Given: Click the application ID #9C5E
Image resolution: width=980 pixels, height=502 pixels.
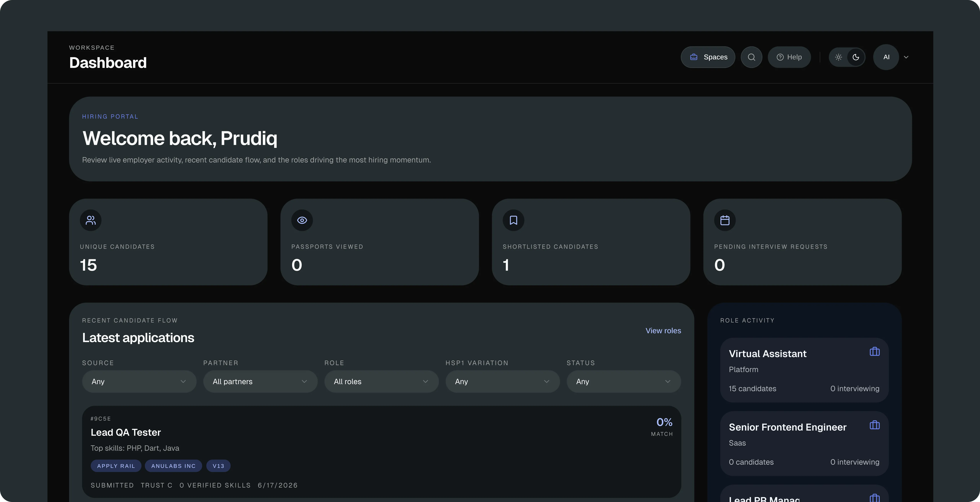Looking at the screenshot, I should (x=101, y=419).
